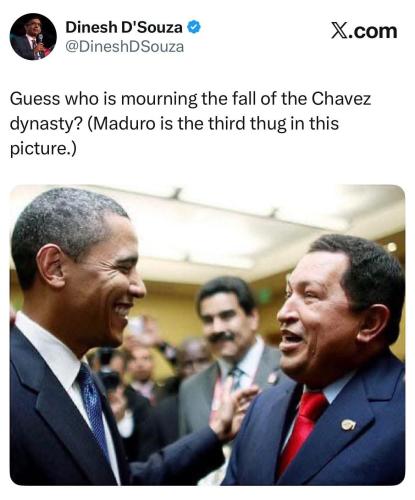Screen dimensions: 415x500
Task: Open the attached photo in full view
Action: (207, 335)
